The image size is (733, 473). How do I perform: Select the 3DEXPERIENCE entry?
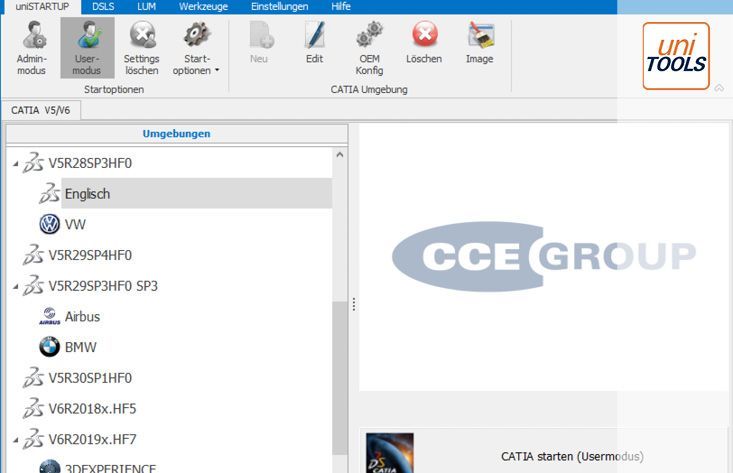tap(110, 467)
